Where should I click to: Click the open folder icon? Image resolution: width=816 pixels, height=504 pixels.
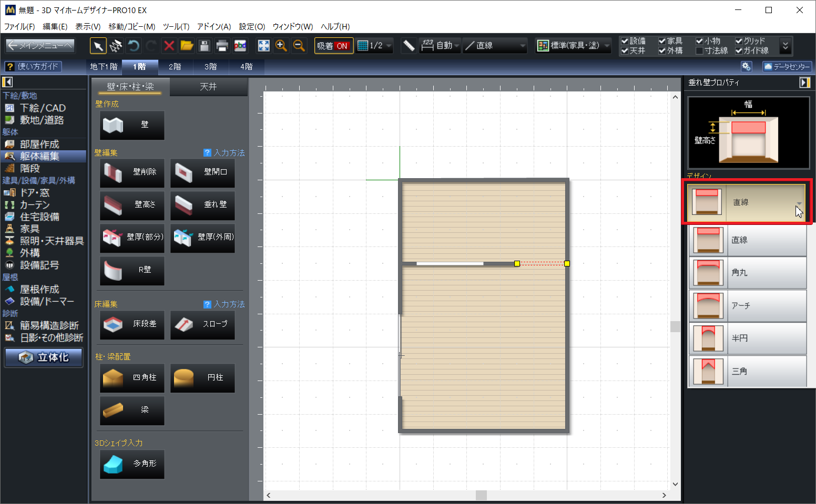click(187, 46)
